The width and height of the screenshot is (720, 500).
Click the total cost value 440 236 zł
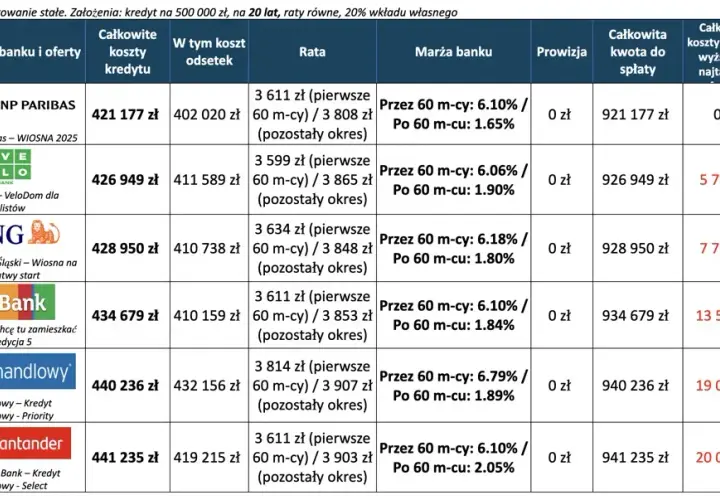click(x=125, y=385)
